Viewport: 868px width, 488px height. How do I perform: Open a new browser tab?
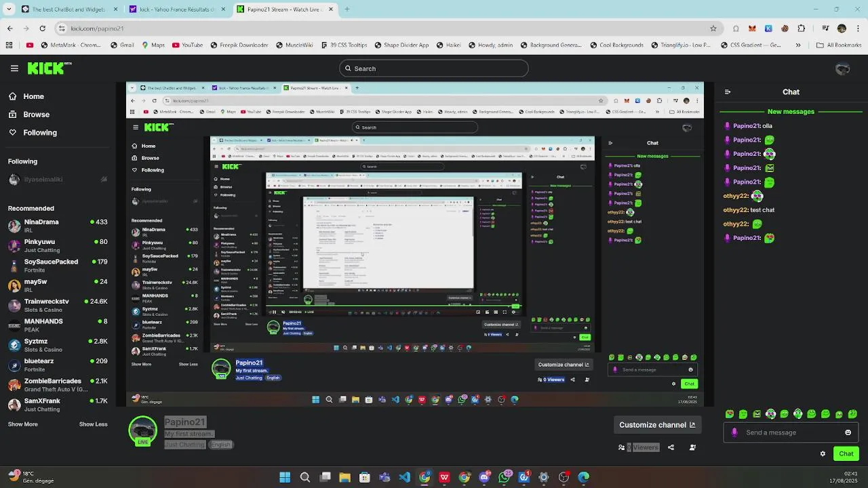click(x=347, y=9)
